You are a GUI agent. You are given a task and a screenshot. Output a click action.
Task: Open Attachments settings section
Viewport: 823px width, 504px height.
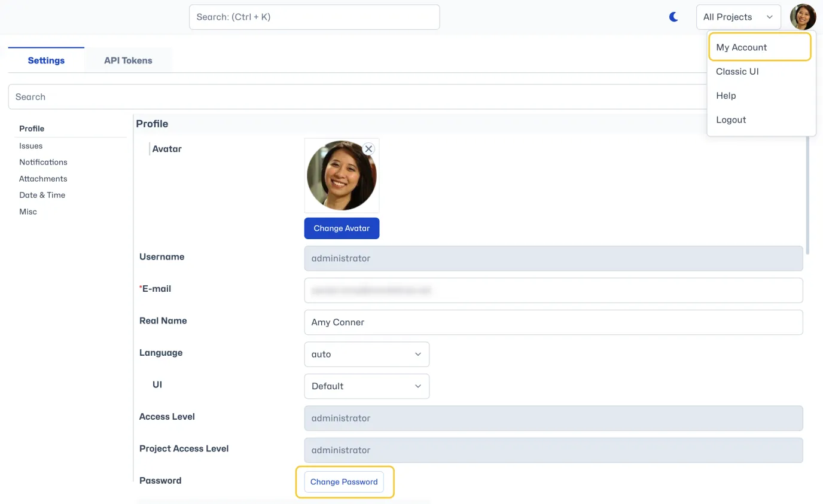(43, 179)
